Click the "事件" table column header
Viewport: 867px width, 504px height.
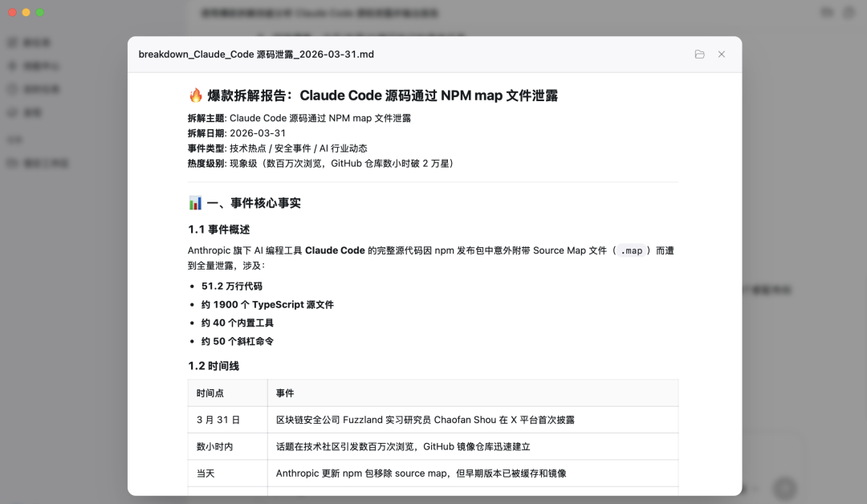285,393
